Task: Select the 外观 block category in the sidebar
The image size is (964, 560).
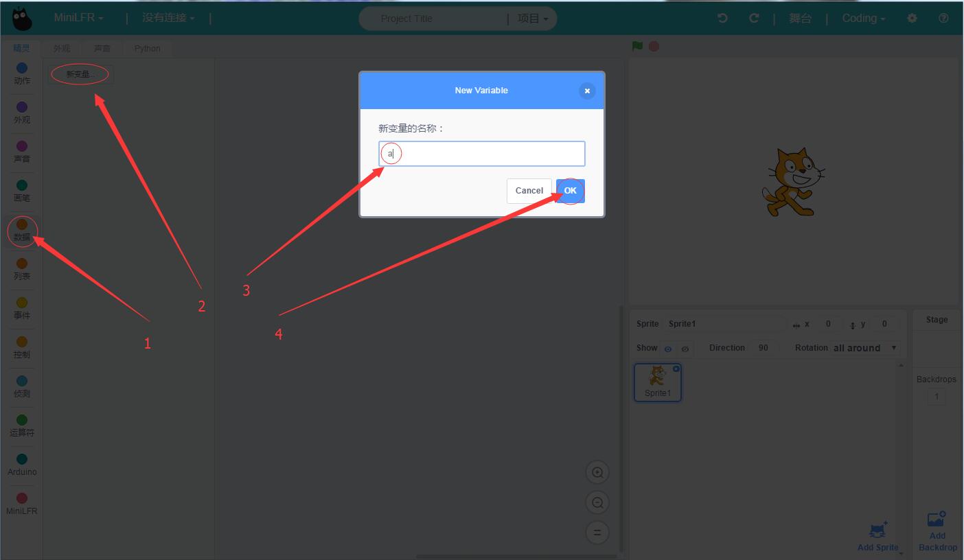Action: [x=22, y=113]
